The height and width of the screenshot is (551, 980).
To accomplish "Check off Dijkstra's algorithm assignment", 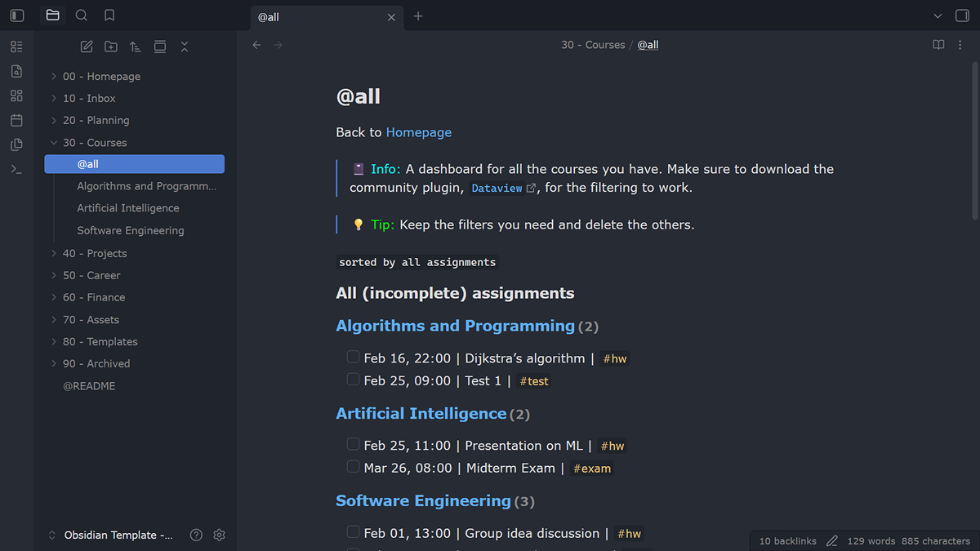I will pos(353,357).
